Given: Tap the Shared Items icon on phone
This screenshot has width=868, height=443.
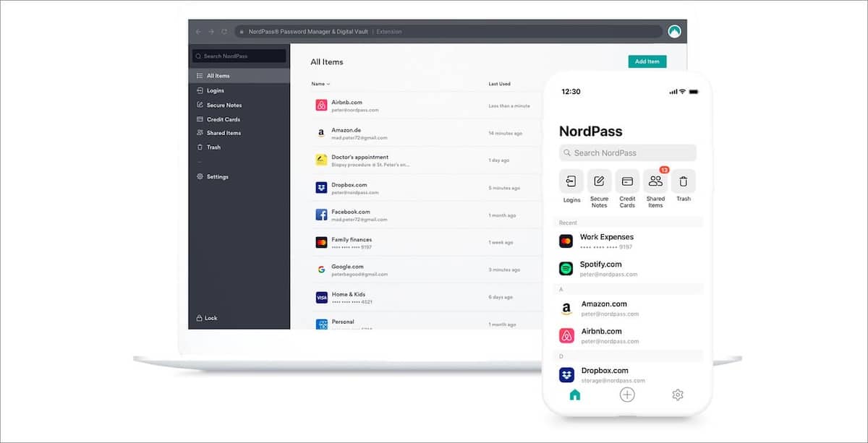Looking at the screenshot, I should tap(655, 181).
